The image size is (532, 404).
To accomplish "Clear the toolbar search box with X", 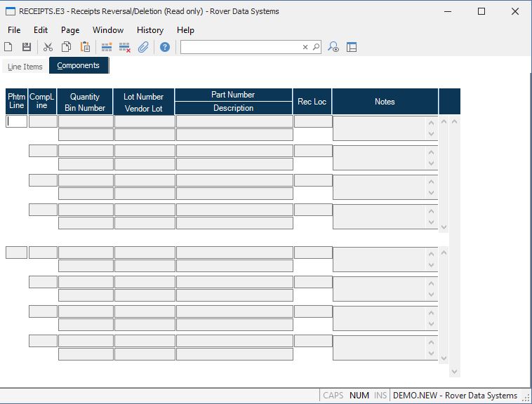I will (x=305, y=47).
